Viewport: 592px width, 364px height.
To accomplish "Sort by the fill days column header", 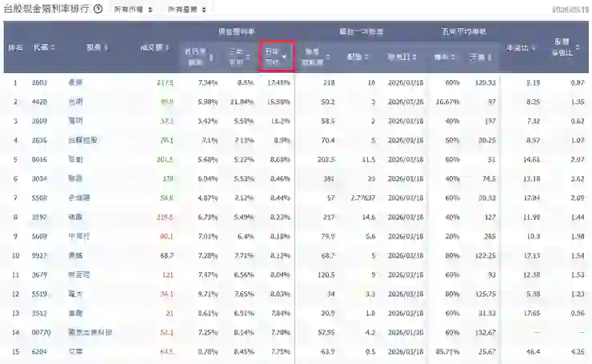I will tap(480, 57).
